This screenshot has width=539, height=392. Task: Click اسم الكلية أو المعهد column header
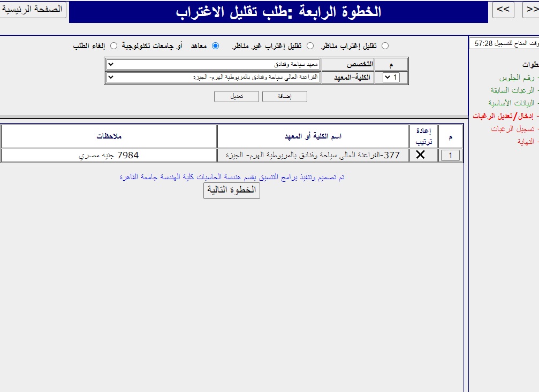(313, 136)
